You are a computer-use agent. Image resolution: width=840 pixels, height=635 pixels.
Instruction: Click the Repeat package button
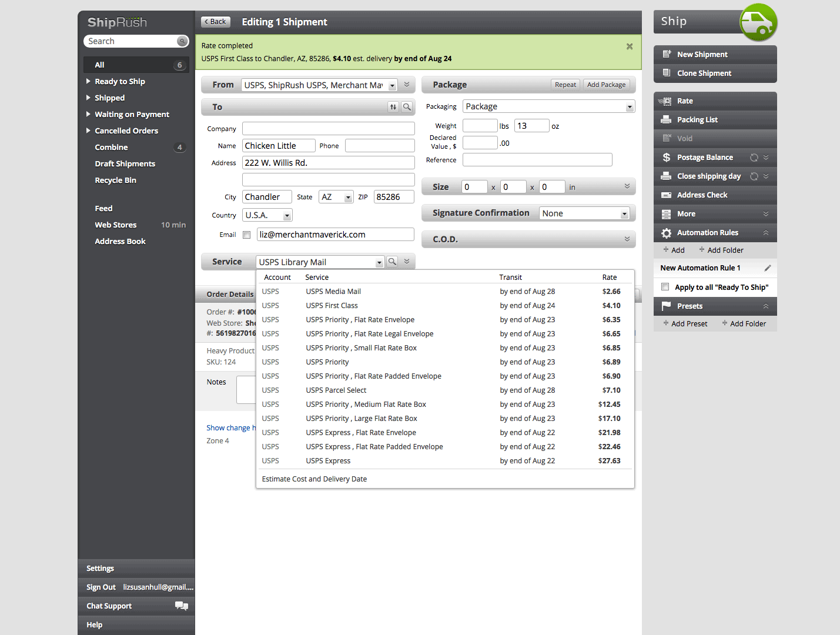coord(565,85)
